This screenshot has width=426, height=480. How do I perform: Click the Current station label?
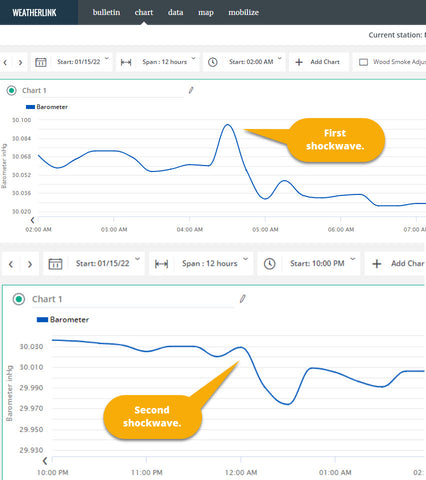tap(397, 35)
